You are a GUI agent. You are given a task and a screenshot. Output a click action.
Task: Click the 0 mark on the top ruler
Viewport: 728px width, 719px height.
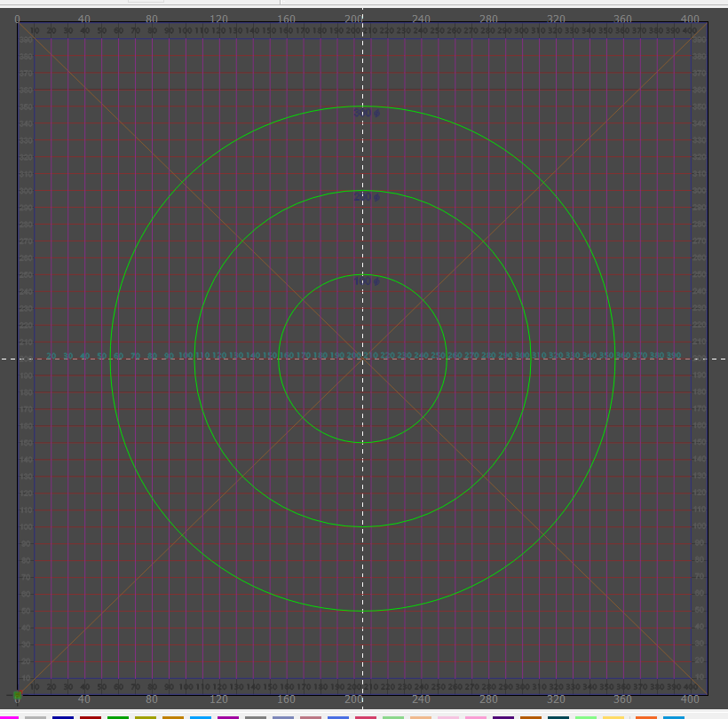coord(18,18)
